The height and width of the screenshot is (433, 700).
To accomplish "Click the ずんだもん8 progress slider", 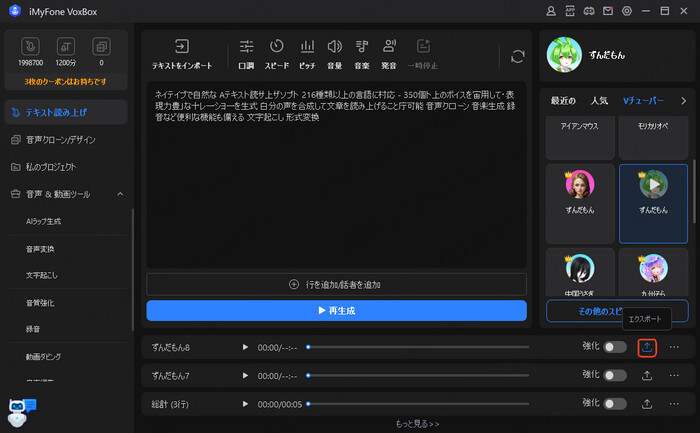I will pos(418,347).
